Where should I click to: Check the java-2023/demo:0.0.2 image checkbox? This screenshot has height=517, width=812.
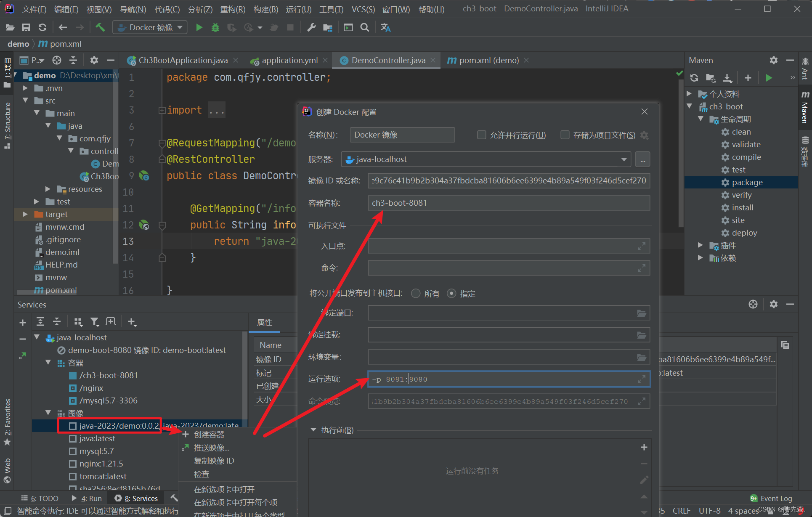pos(73,426)
